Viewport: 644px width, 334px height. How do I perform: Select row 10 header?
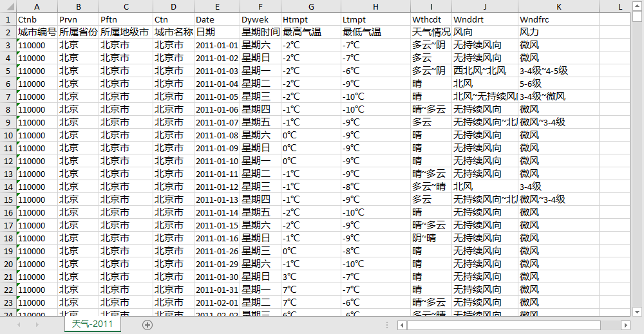pos(8,135)
